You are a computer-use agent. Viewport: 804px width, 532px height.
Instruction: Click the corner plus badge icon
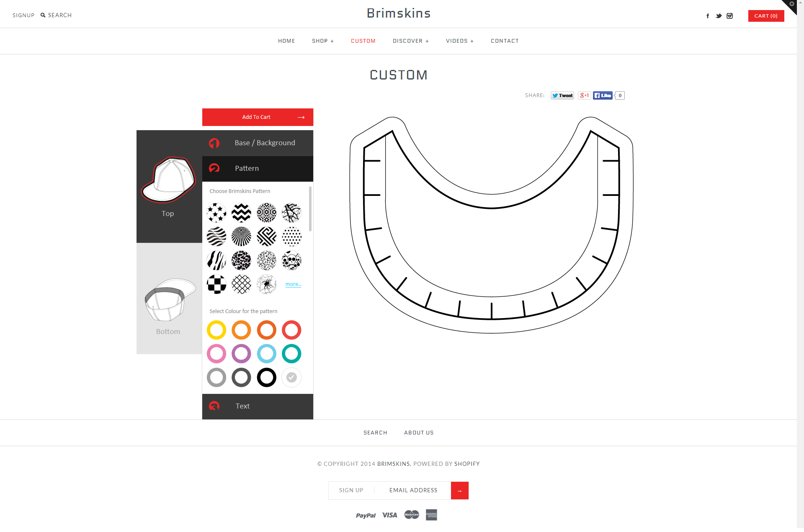point(791,4)
